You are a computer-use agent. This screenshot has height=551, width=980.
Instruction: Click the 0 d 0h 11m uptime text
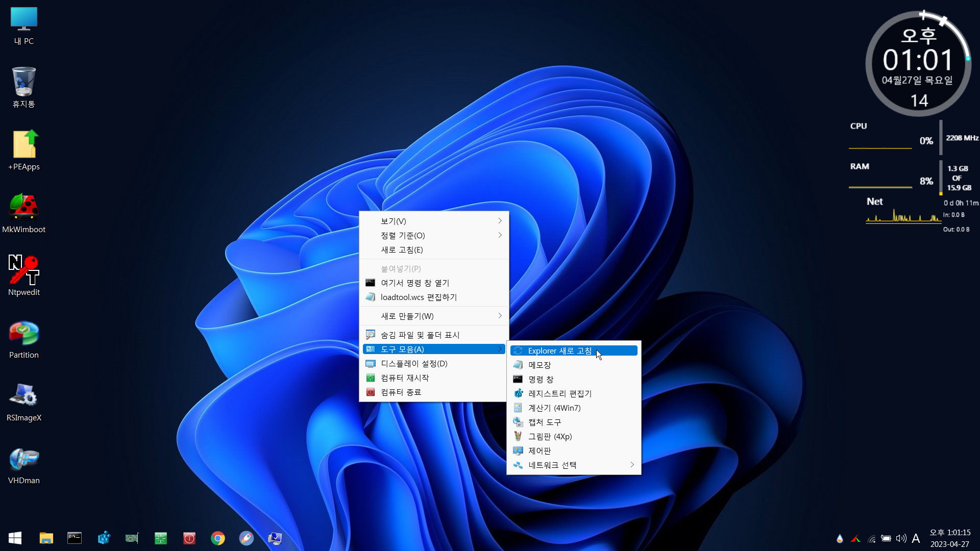(961, 203)
